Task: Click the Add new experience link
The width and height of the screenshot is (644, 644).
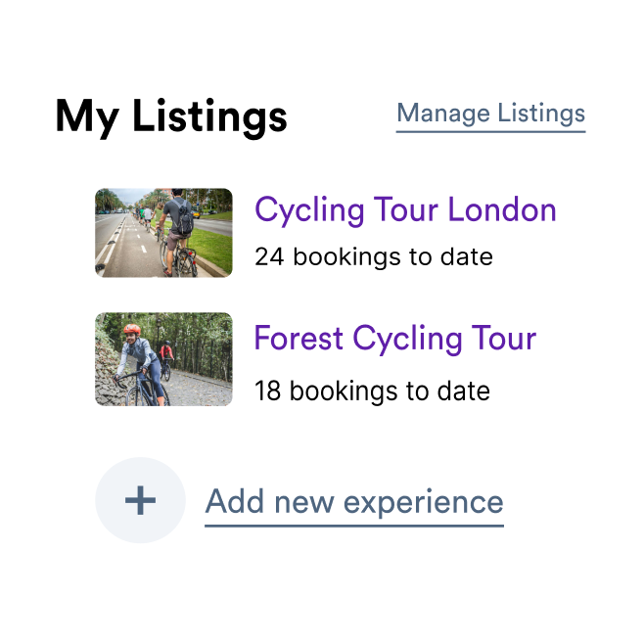Action: (x=354, y=502)
